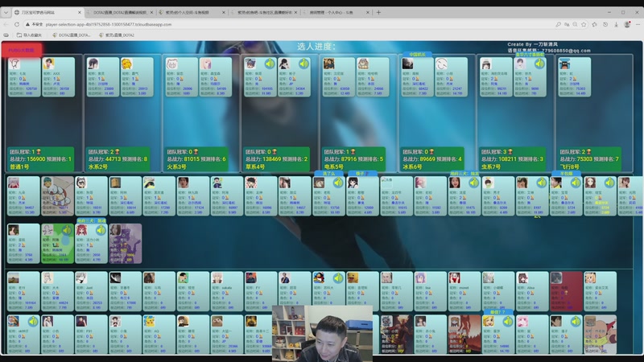
Task: Mute speaker on first 草系4号 team player card
Action: pos(270,64)
